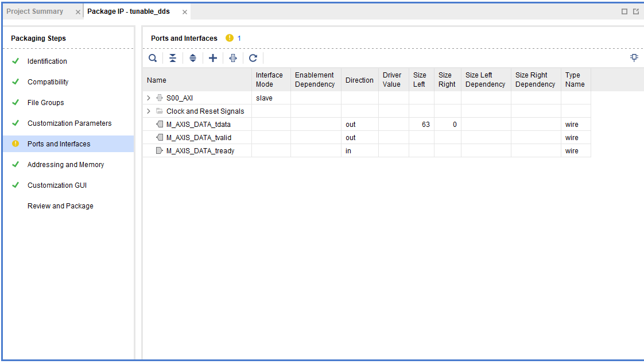The image size is (644, 364).
Task: Click the in direction cell for tready
Action: pos(360,151)
